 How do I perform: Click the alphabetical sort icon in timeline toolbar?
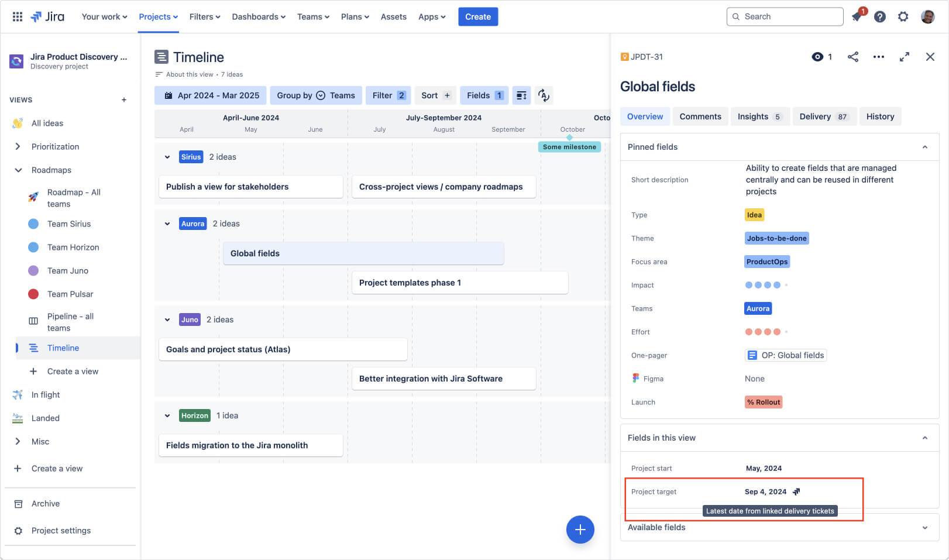click(544, 95)
